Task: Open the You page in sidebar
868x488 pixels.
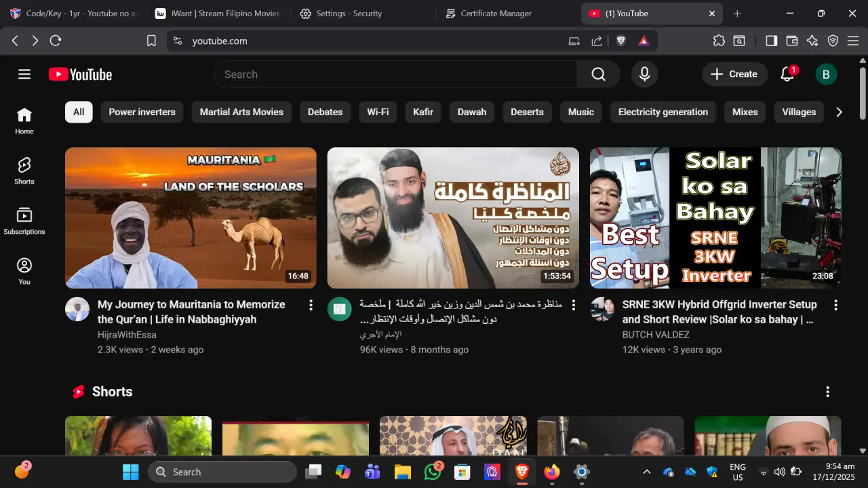Action: pyautogui.click(x=24, y=271)
